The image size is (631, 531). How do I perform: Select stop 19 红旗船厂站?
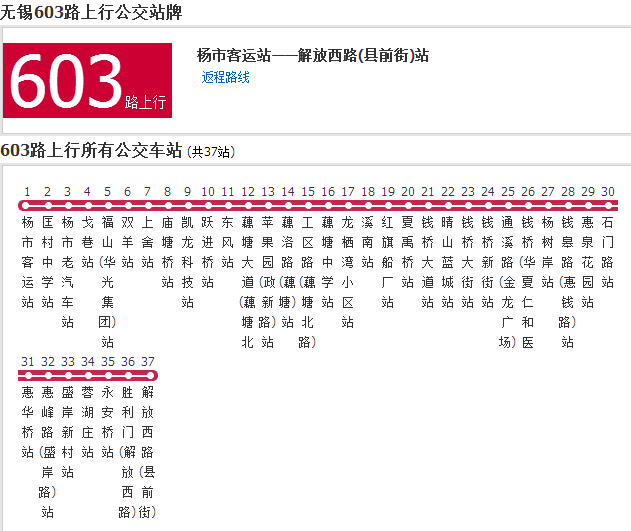tap(388, 262)
